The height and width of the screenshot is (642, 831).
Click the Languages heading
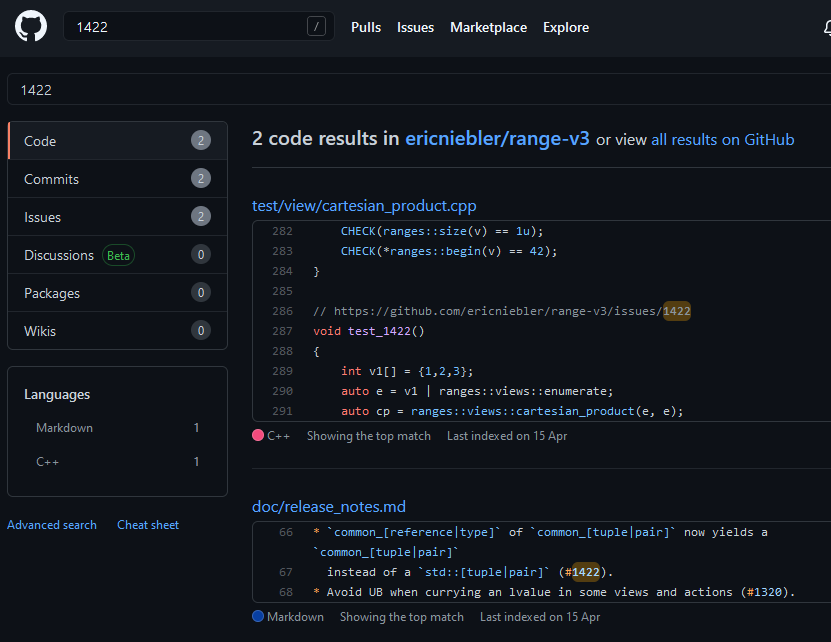coord(57,394)
